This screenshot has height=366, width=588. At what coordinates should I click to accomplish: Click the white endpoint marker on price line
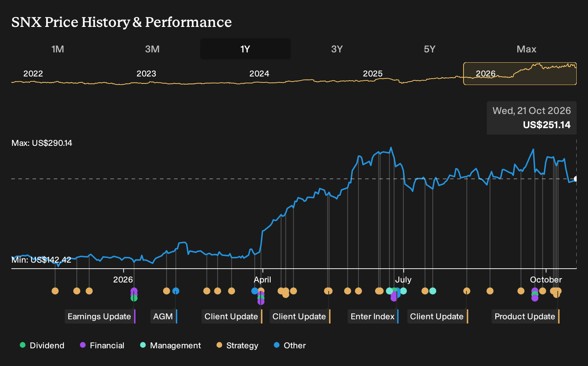576,179
